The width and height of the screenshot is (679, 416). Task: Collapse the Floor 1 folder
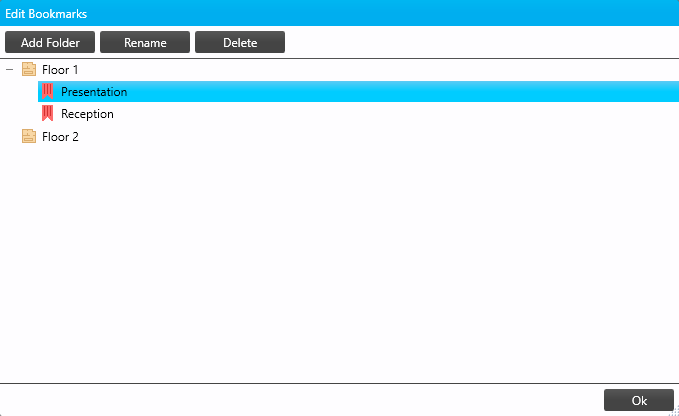tap(10, 70)
